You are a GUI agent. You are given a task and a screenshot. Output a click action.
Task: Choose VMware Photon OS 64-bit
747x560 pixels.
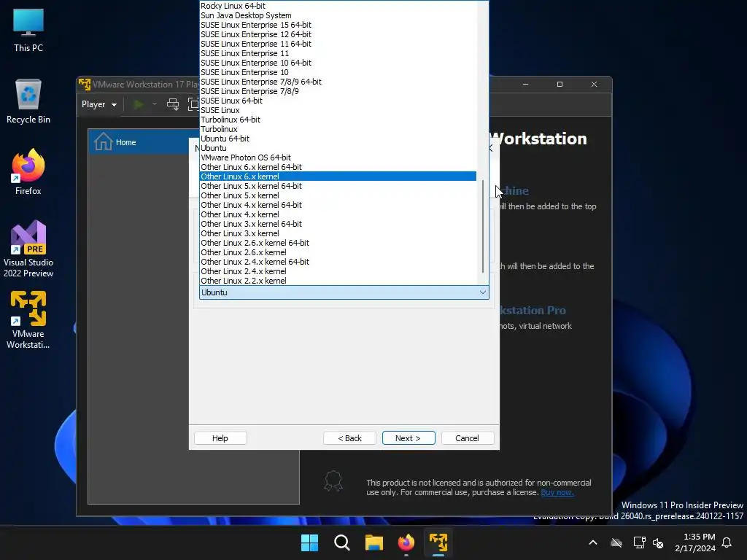pos(338,157)
